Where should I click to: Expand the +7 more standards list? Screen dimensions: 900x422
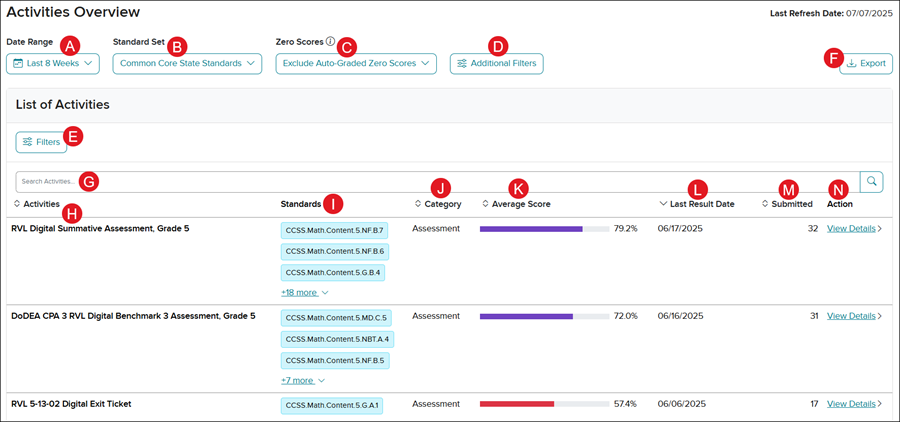(304, 381)
